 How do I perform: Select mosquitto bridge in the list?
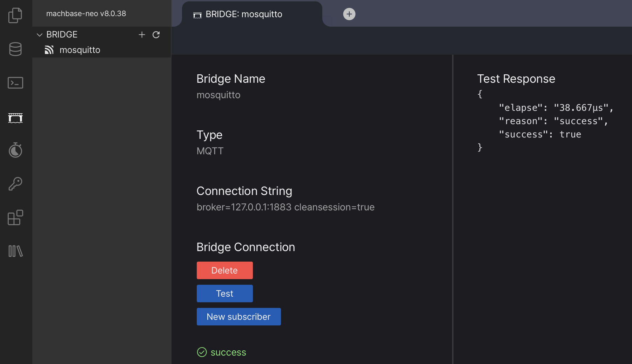pos(80,50)
